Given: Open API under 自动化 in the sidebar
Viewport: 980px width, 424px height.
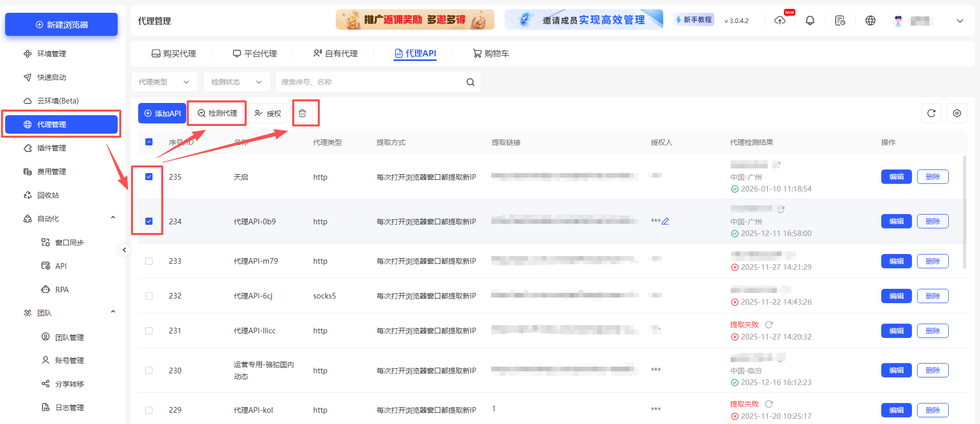Looking at the screenshot, I should pyautogui.click(x=61, y=266).
